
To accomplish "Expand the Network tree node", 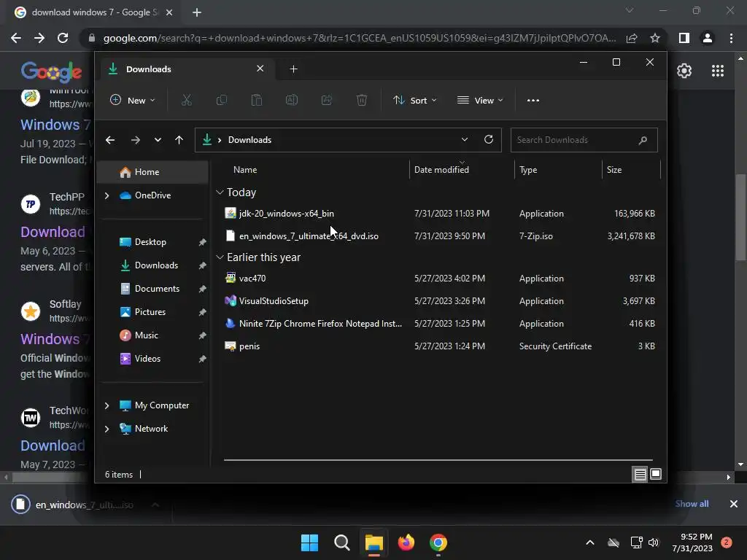I will coord(107,429).
